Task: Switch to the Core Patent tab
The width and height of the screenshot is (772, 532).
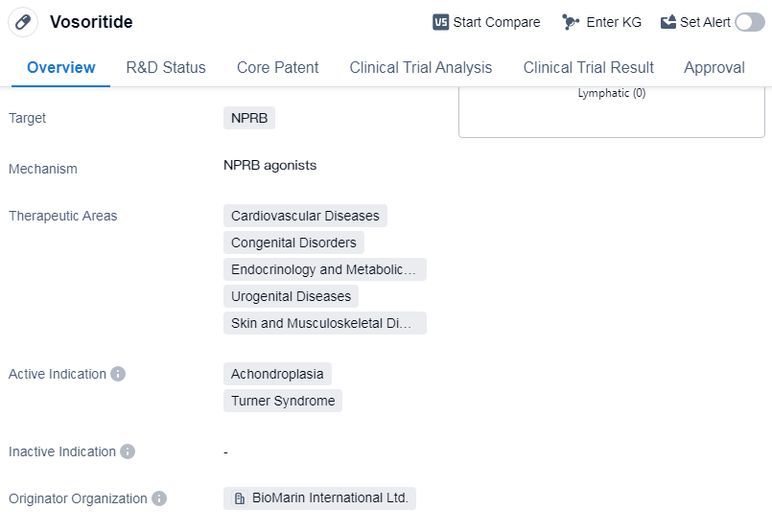Action: (278, 67)
